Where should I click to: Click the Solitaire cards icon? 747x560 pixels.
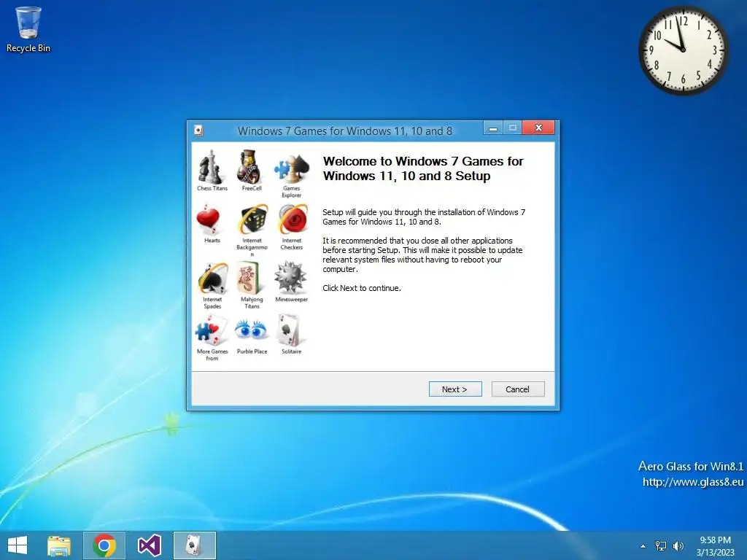(290, 330)
